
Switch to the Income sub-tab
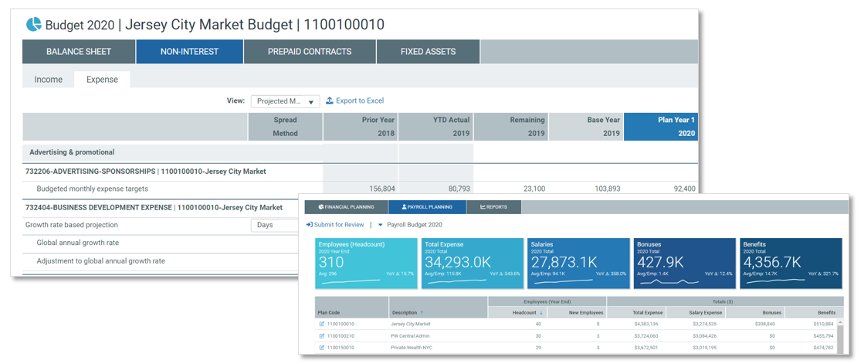click(48, 79)
